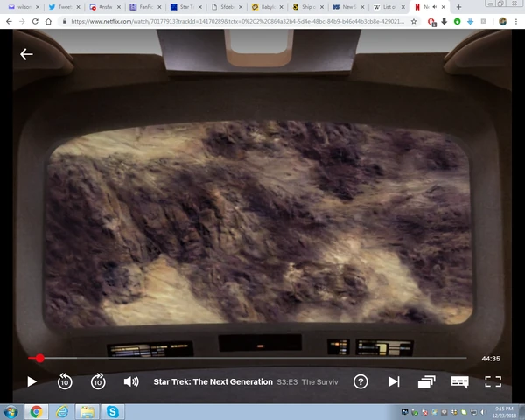Go to the browser home page
Image resolution: width=525 pixels, height=420 pixels.
coord(48,21)
